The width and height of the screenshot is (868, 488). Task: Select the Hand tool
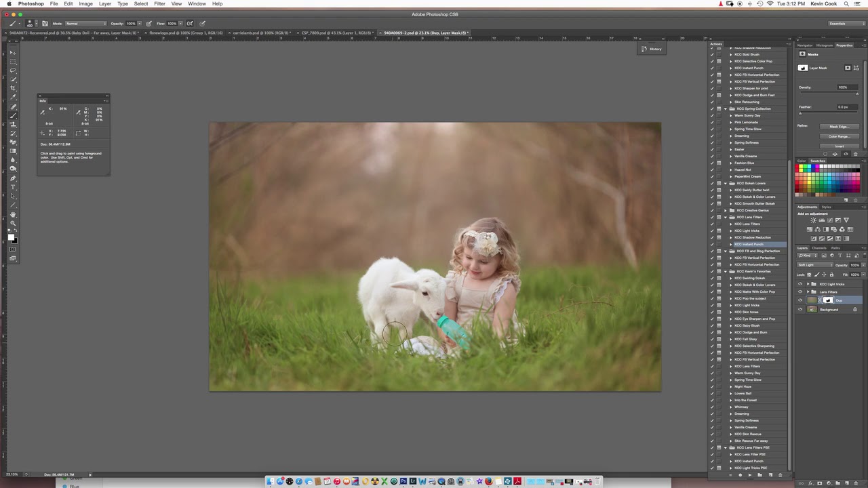[12, 214]
